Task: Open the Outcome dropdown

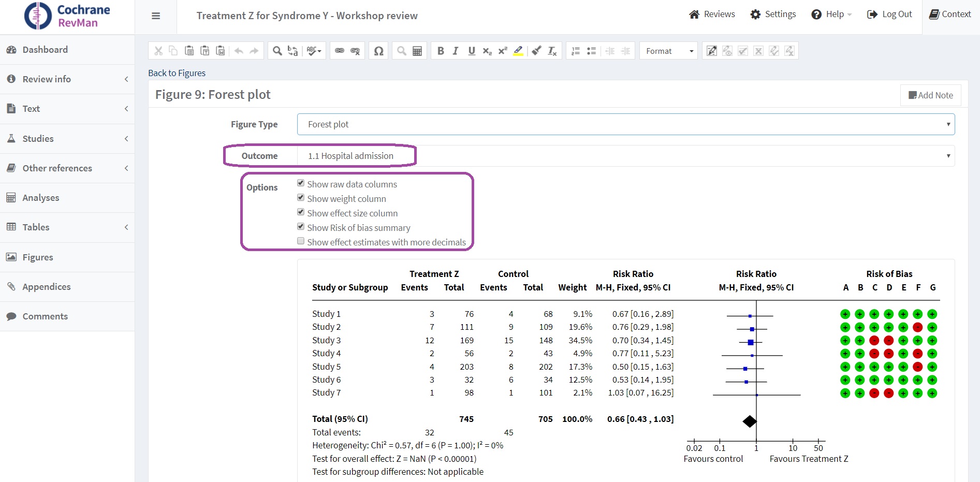Action: pos(625,156)
